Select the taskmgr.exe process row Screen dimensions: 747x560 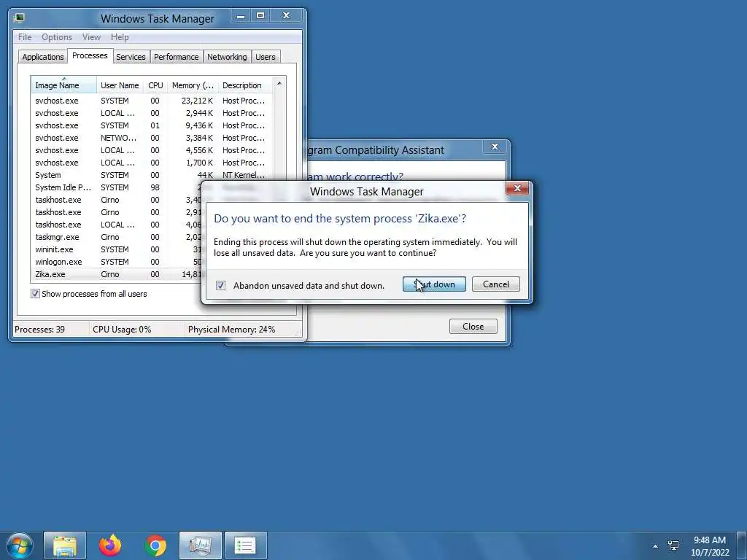116,237
